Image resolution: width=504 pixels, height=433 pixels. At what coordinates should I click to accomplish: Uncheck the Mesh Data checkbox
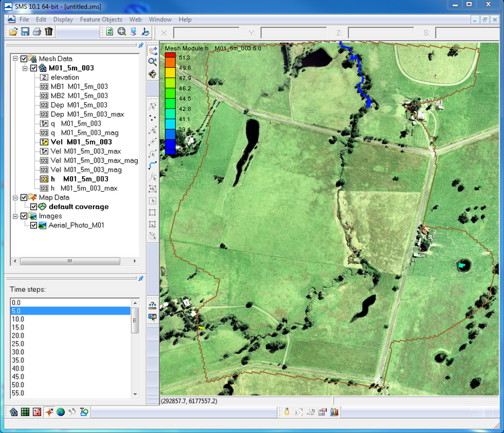pyautogui.click(x=24, y=58)
